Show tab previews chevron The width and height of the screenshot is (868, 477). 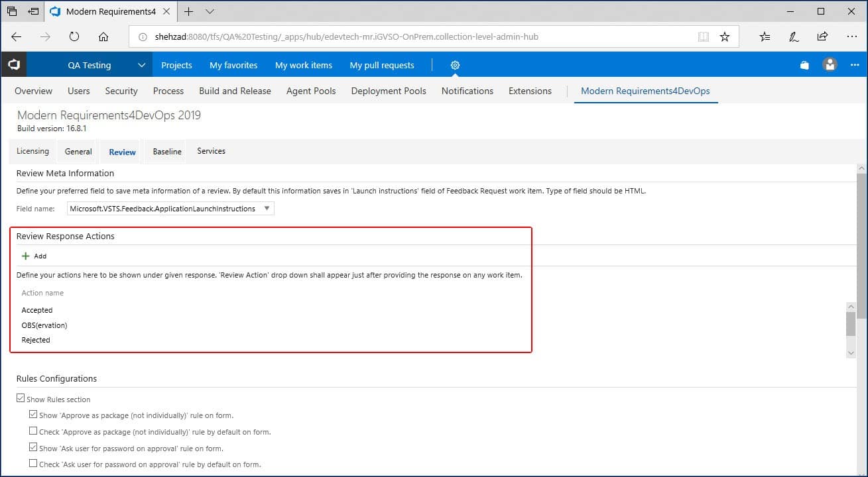[210, 11]
